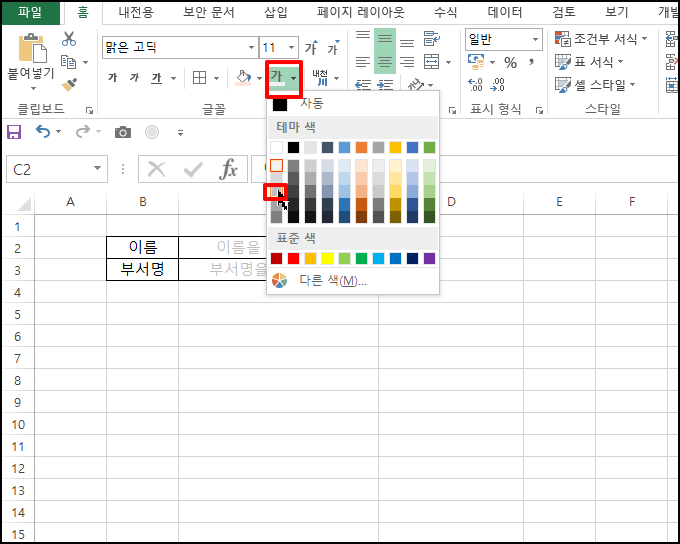Click the insert function fx icon
The image size is (680, 544).
pyautogui.click(x=229, y=169)
